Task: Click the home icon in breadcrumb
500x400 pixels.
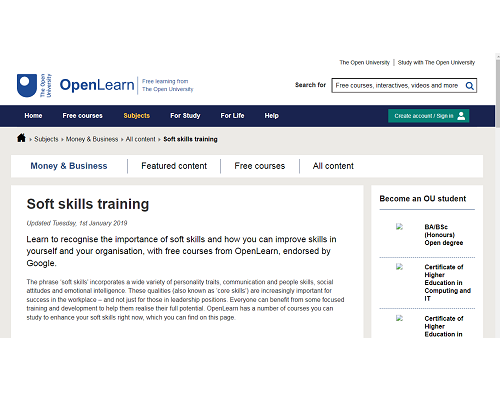Action: 21,138
